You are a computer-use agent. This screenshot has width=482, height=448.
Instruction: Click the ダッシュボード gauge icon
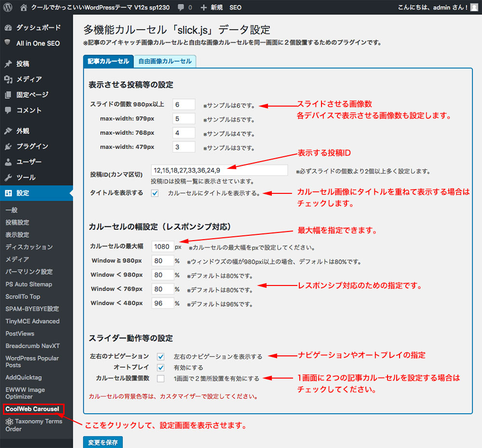[8, 27]
